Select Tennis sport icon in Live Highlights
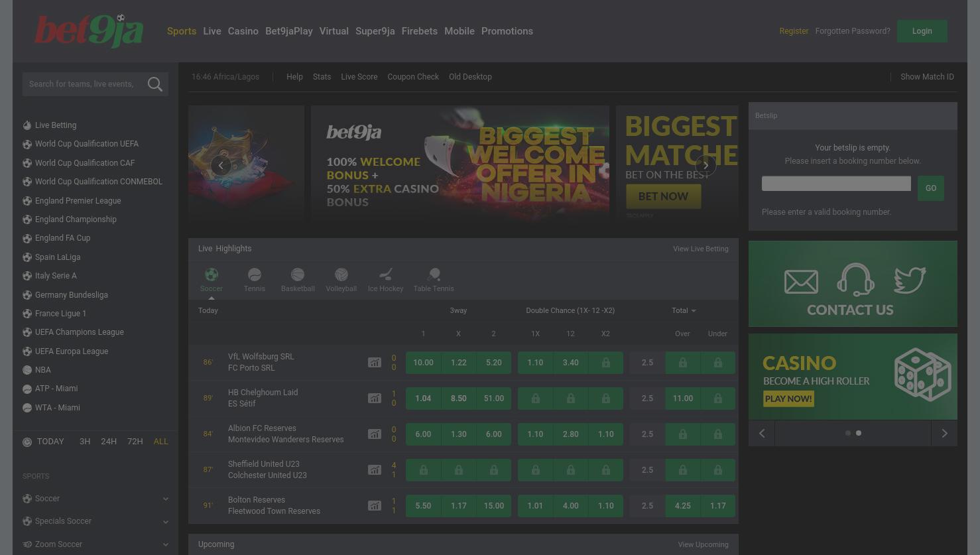This screenshot has height=555, width=980. click(255, 275)
